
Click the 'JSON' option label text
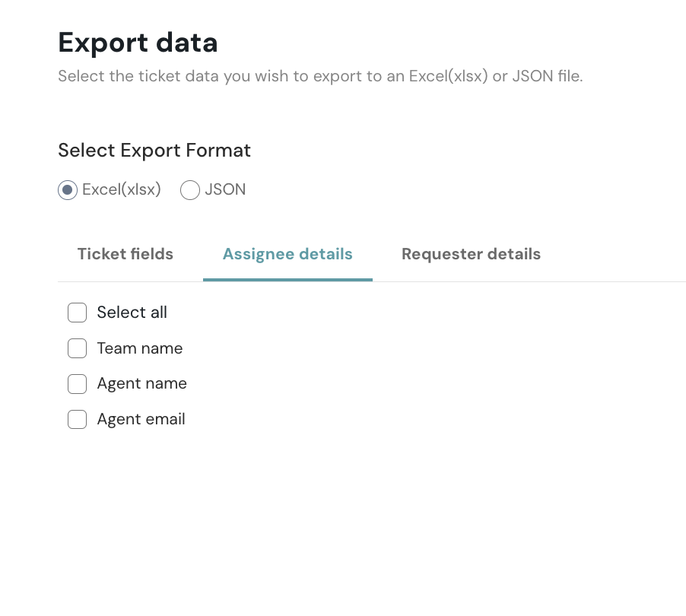225,190
